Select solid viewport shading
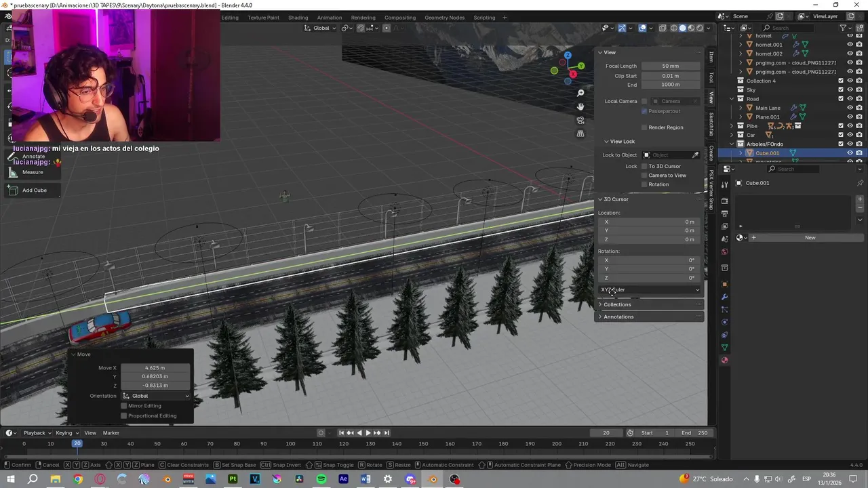This screenshot has height=488, width=868. pyautogui.click(x=683, y=28)
